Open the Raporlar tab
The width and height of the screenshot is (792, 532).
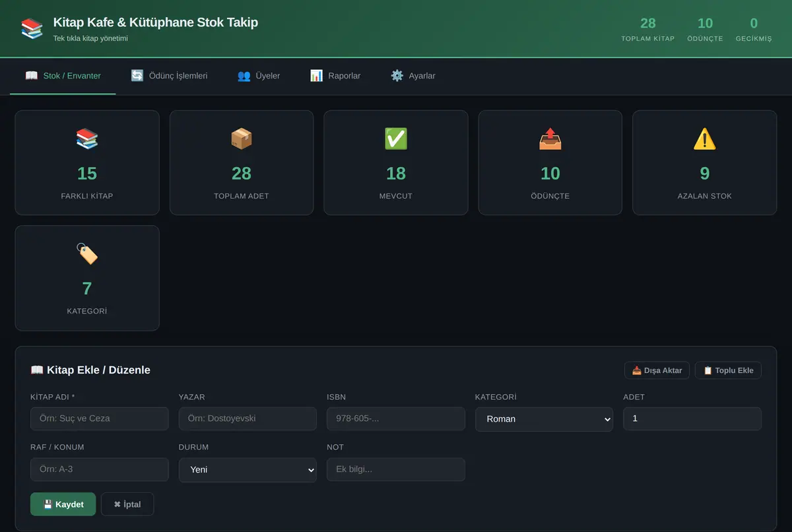coord(335,76)
